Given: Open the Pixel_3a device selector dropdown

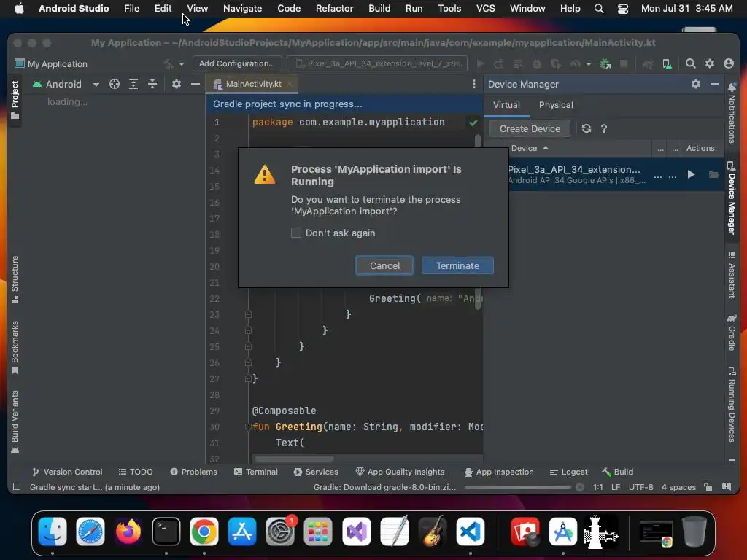Looking at the screenshot, I should point(377,63).
